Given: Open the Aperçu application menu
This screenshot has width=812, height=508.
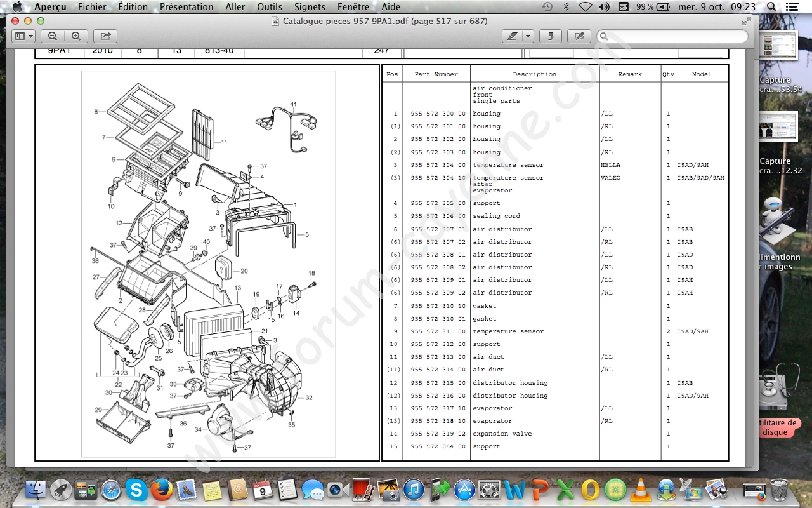Looking at the screenshot, I should (50, 7).
